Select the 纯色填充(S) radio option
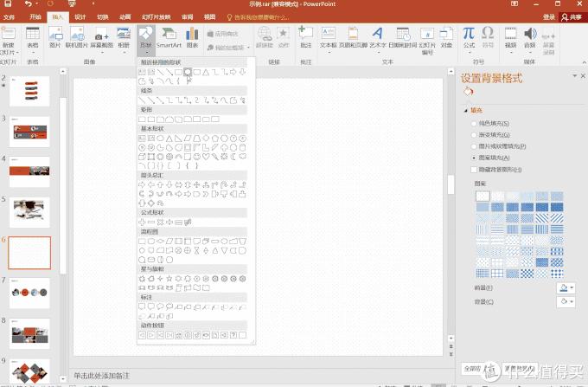Image resolution: width=588 pixels, height=387 pixels. (474, 124)
